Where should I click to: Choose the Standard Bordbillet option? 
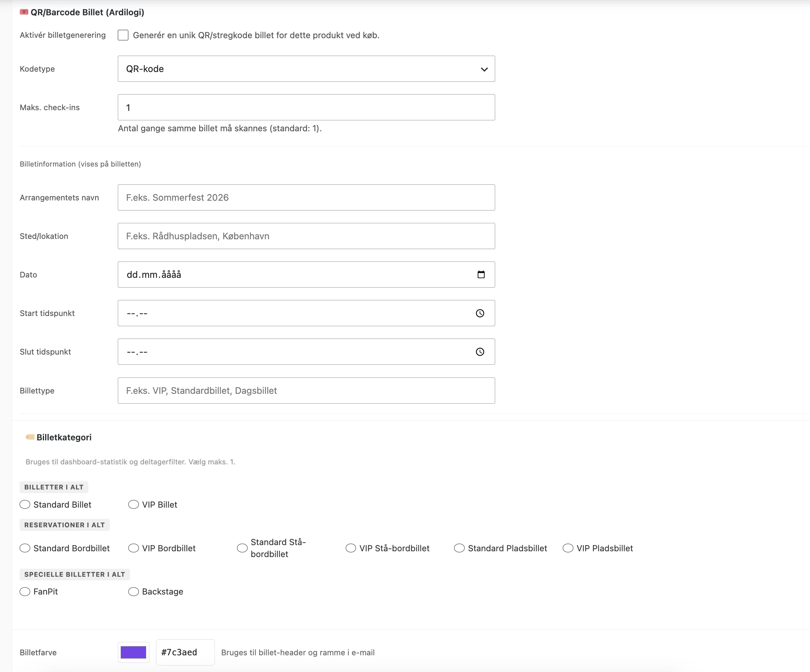point(25,548)
